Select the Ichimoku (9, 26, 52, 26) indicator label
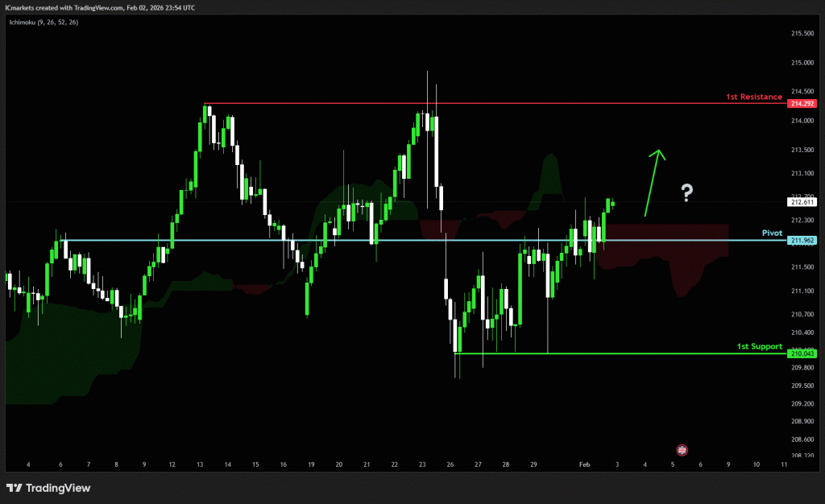This screenshot has height=504, width=825. click(42, 22)
